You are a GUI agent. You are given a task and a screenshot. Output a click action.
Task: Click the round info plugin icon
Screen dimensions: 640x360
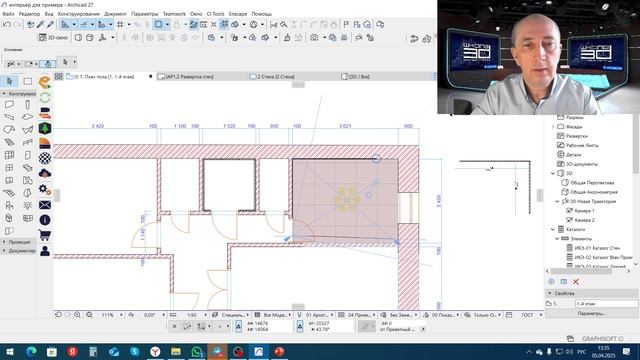click(45, 220)
